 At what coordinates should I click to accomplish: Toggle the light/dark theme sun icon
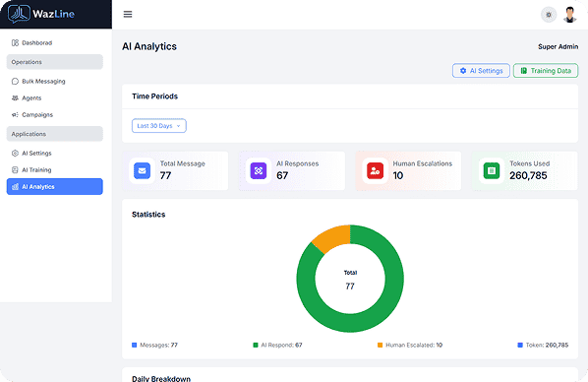click(549, 15)
